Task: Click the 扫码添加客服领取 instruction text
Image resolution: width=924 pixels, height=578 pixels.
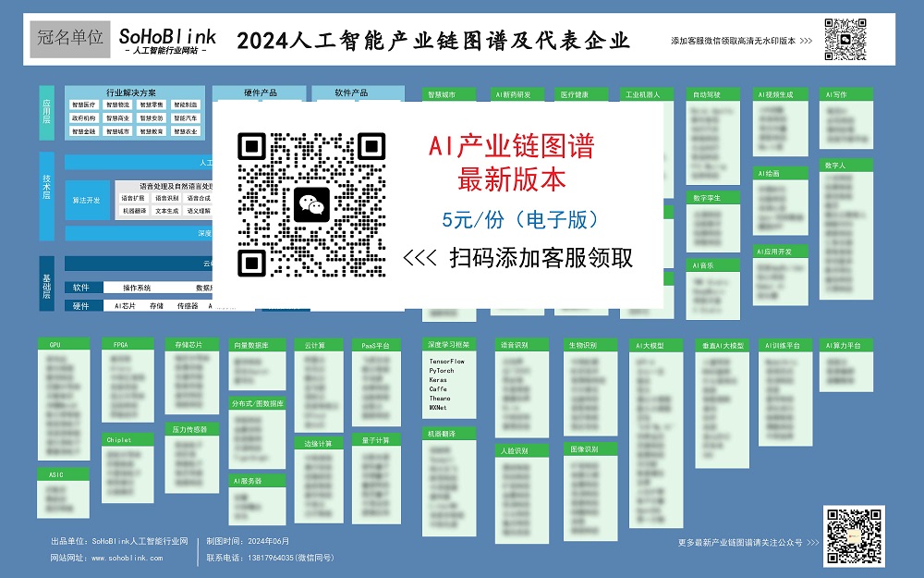Action: [541, 258]
